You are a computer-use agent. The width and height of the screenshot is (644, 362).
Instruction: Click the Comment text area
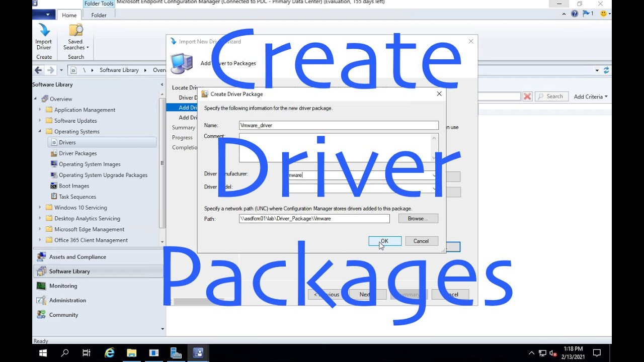[x=339, y=147]
